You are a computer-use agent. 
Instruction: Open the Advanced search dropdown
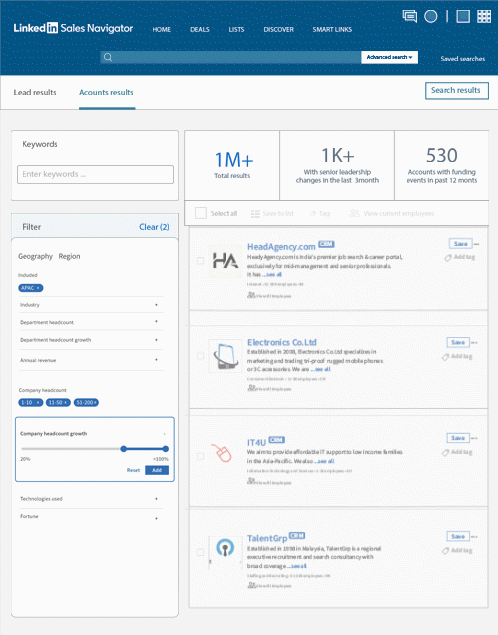click(389, 57)
